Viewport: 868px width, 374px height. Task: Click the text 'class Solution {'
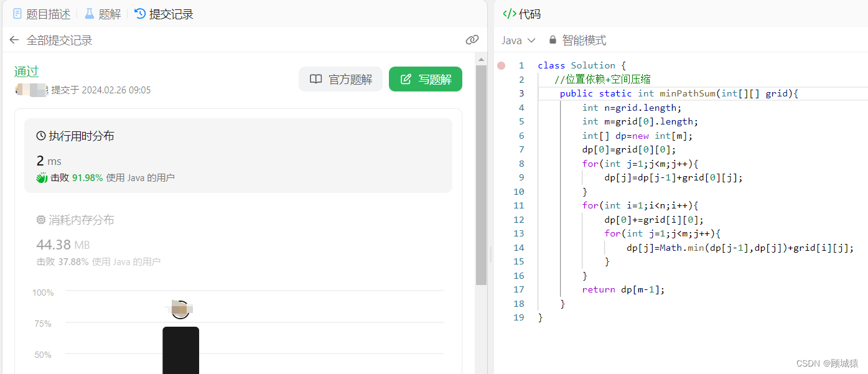click(582, 65)
